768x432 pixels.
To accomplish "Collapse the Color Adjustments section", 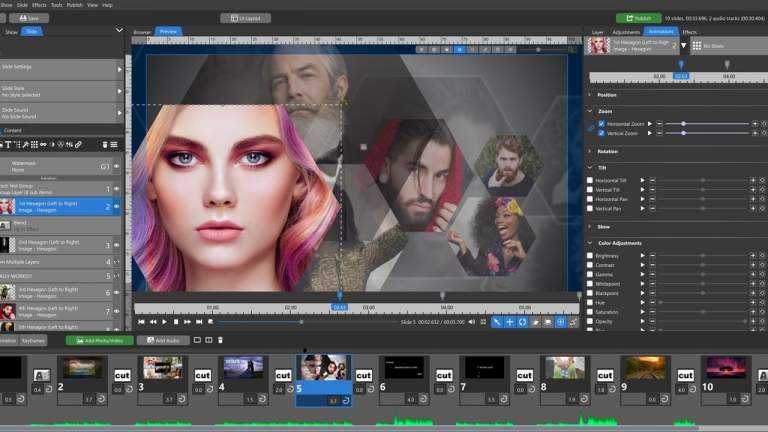I will point(590,243).
